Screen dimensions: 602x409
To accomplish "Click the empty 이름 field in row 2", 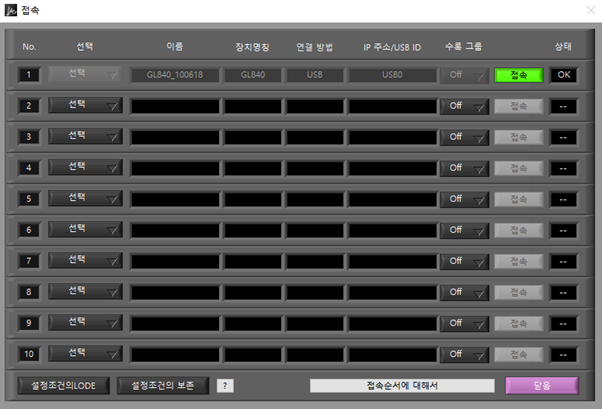I will (x=175, y=106).
